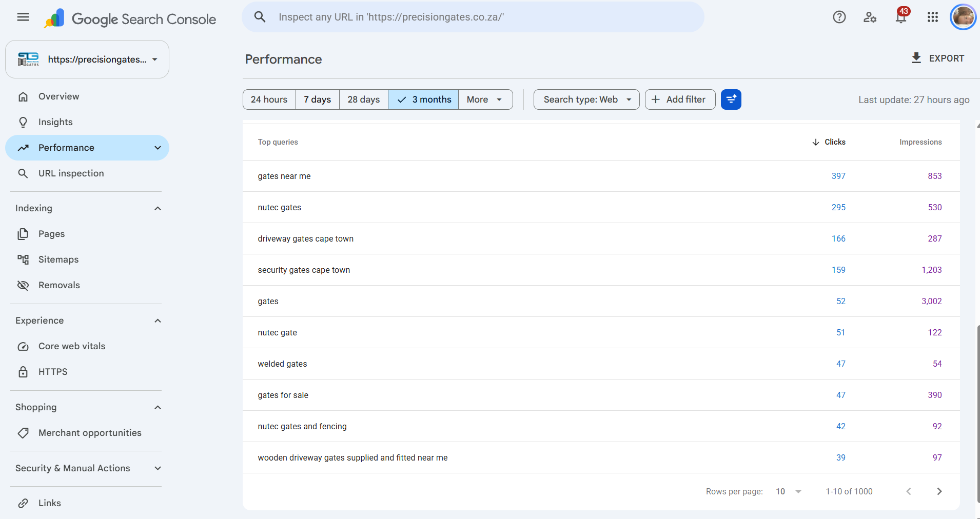Expand Security & Manual Actions section

click(158, 468)
